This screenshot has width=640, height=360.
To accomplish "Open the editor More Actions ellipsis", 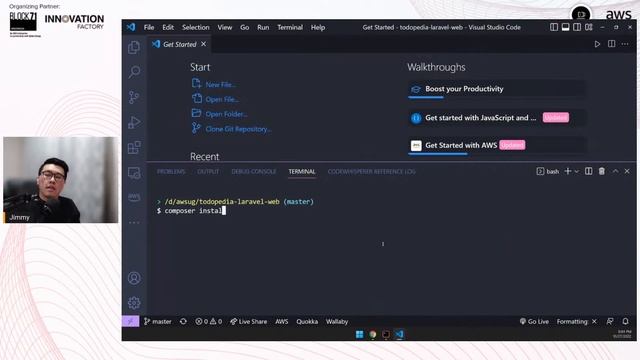I will (x=625, y=44).
